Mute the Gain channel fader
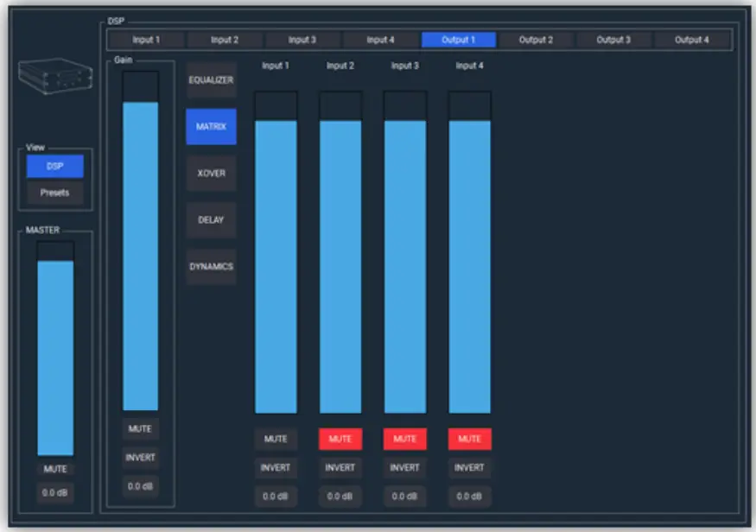Viewport: 756px width, 532px height. [141, 427]
